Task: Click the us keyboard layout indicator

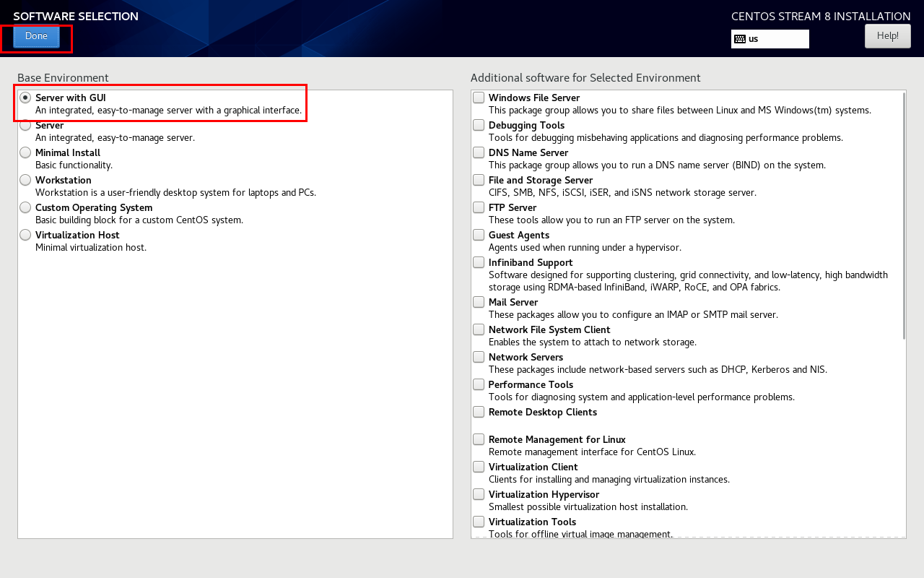Action: [x=770, y=39]
